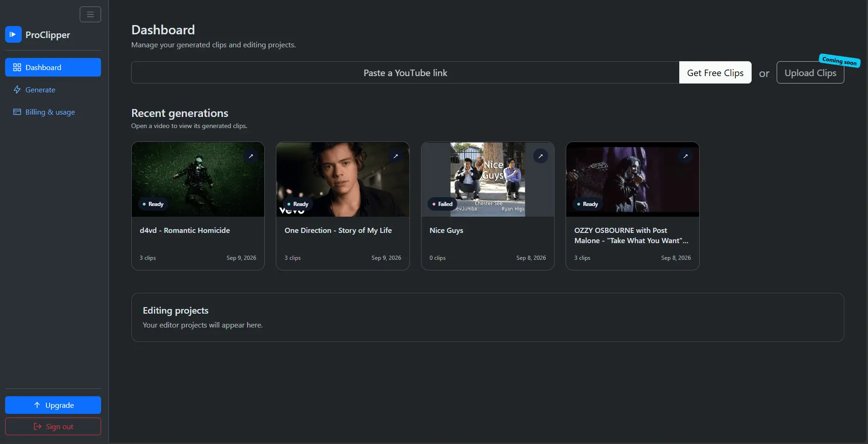Open Billing & usage page
Image resolution: width=868 pixels, height=444 pixels.
click(x=53, y=112)
